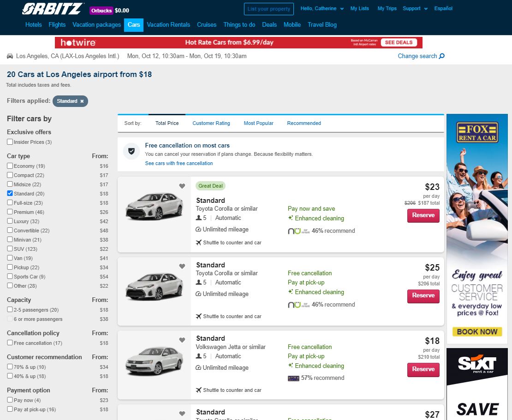512x420 pixels.
Task: Check the Pay at pick-up option
Action: 10,409
